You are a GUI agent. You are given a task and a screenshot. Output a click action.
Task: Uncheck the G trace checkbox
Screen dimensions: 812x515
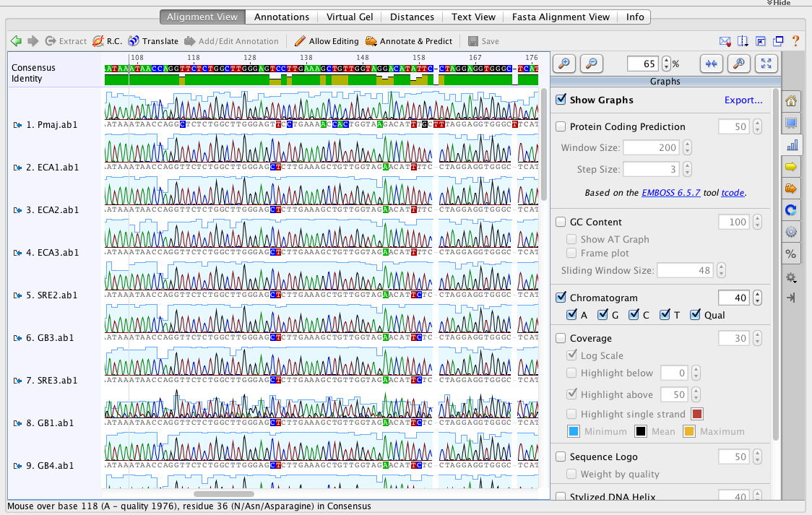(x=602, y=315)
